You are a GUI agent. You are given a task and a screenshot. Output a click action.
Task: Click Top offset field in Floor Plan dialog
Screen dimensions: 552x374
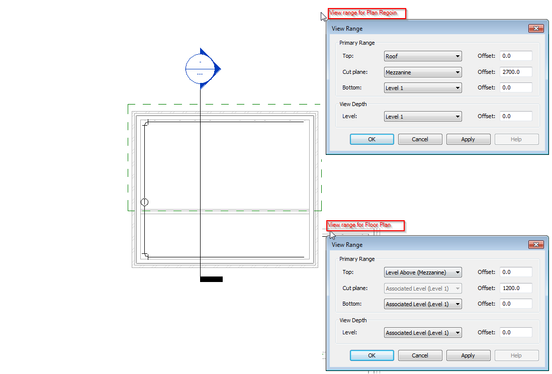pyautogui.click(x=516, y=272)
